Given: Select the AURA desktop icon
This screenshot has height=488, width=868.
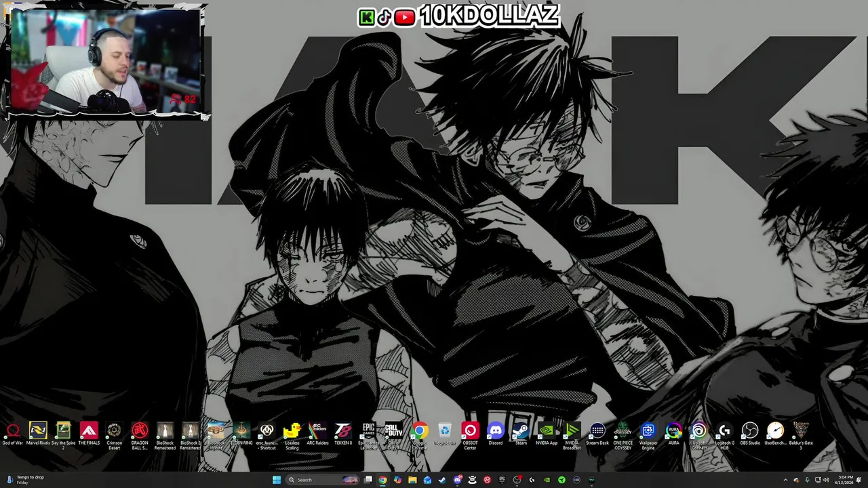Looking at the screenshot, I should click(x=673, y=434).
